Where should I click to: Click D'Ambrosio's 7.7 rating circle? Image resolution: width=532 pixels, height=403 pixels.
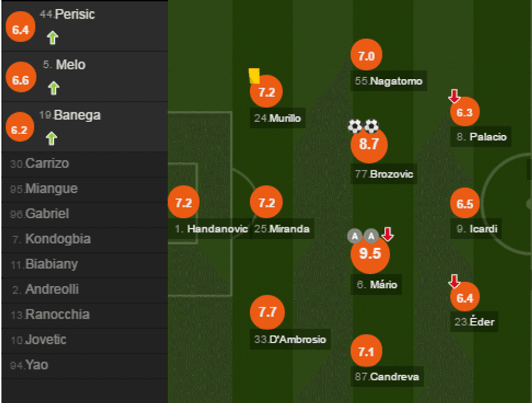click(x=267, y=312)
